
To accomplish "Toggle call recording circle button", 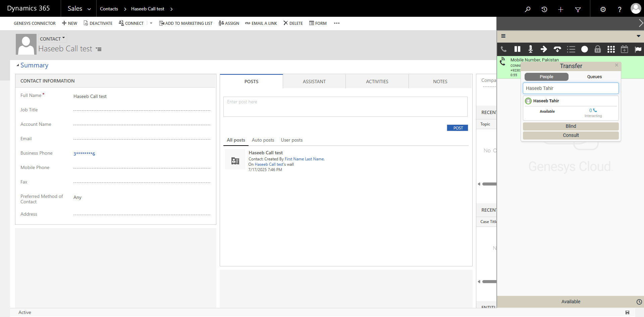I will [584, 49].
